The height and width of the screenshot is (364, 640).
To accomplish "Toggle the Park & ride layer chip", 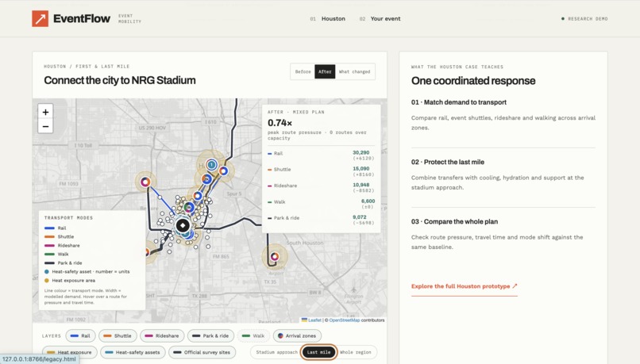I will coord(210,336).
